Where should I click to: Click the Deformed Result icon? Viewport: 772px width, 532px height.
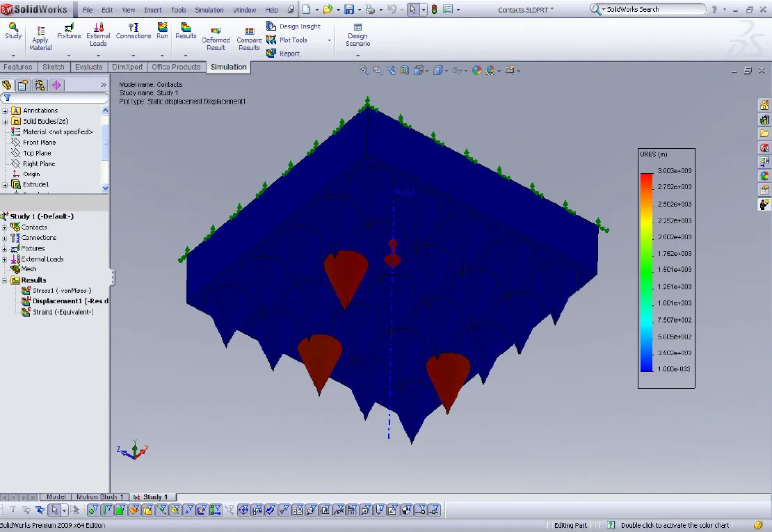click(216, 36)
